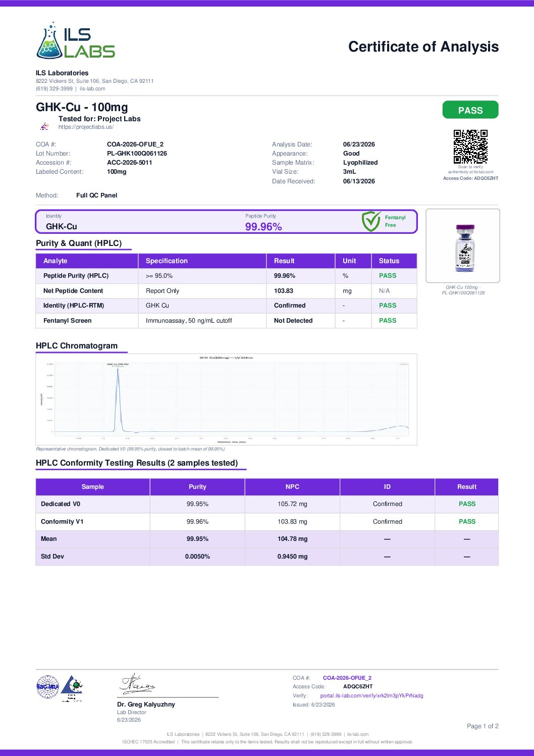
Task: Click the Lab Director signature image
Action: click(x=137, y=684)
